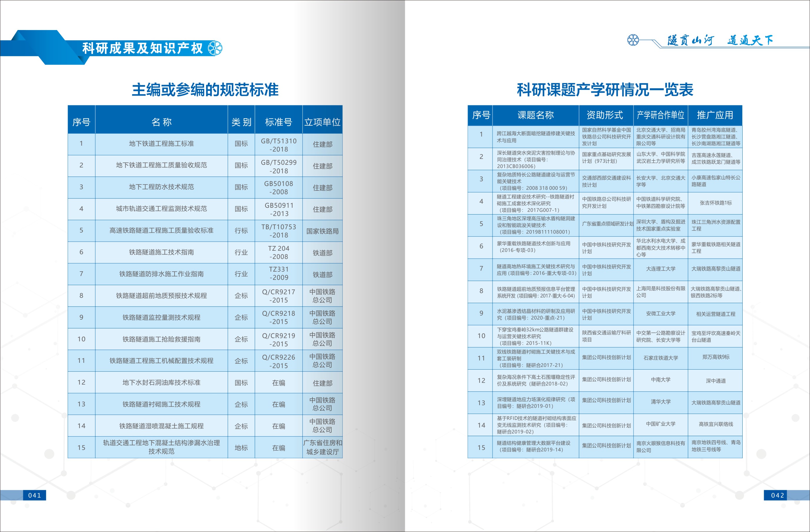This screenshot has width=810, height=532.
Task: Click standard number GB50108-2008 cell
Action: (278, 187)
